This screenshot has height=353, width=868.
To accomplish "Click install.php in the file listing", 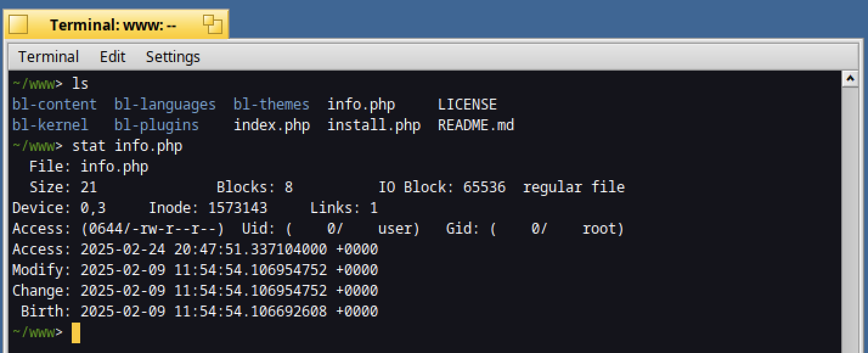I will pyautogui.click(x=374, y=125).
